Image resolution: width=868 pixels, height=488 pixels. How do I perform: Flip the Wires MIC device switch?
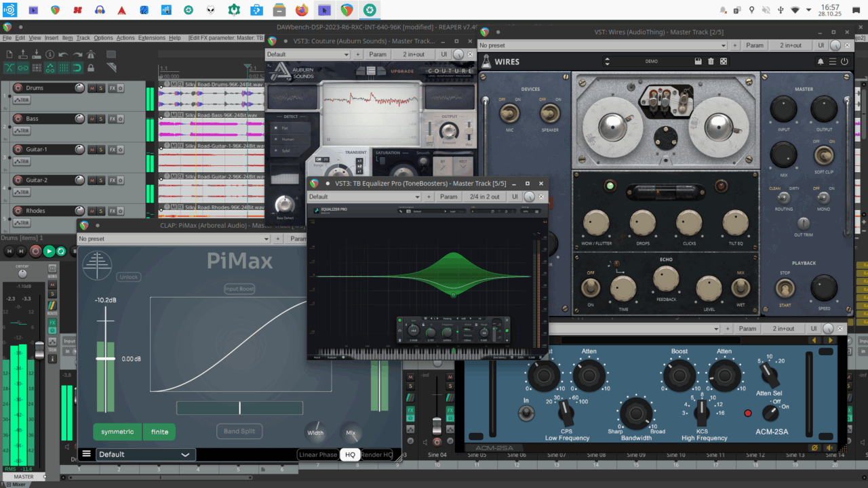509,113
